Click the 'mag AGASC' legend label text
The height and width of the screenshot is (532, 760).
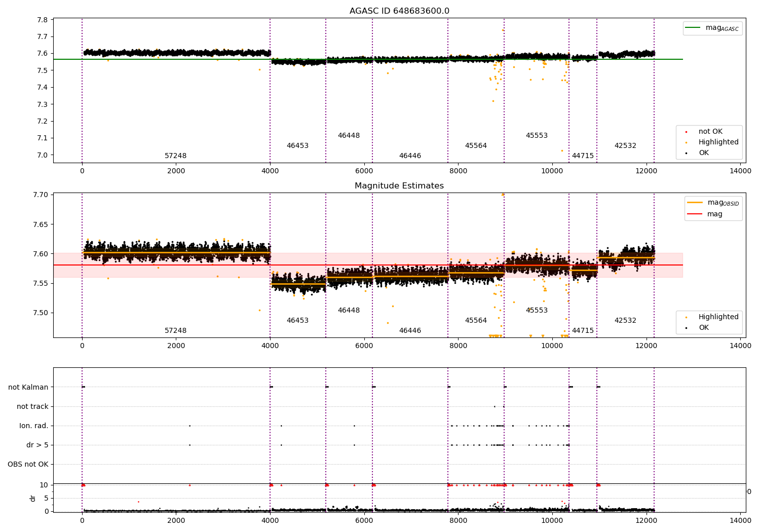[722, 28]
